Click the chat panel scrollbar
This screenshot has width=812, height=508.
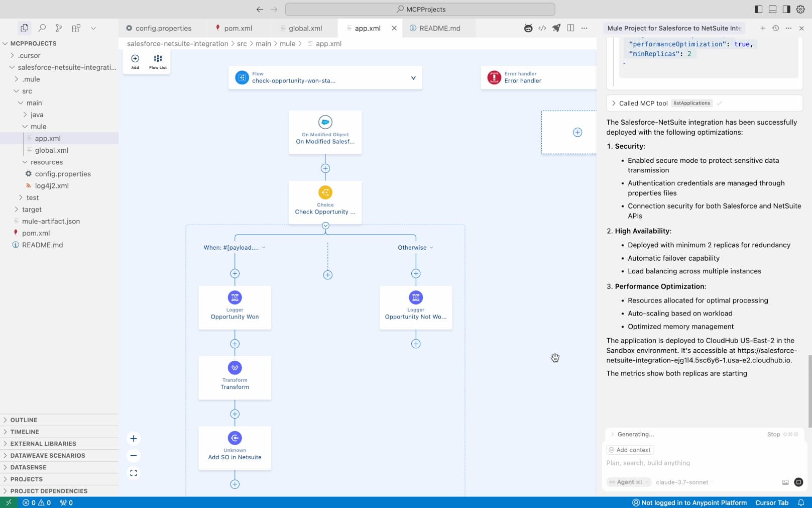(809, 392)
